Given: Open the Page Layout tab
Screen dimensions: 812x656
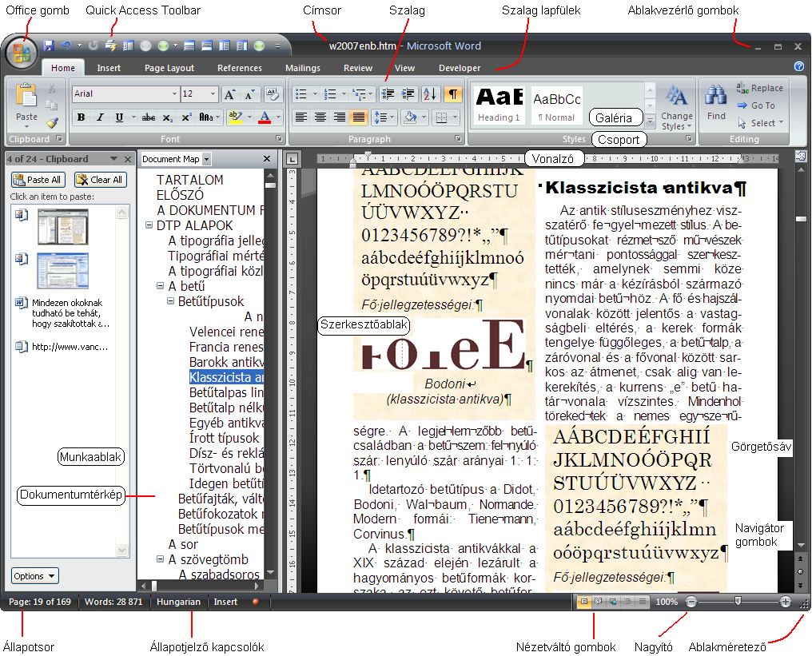Looking at the screenshot, I should point(169,68).
